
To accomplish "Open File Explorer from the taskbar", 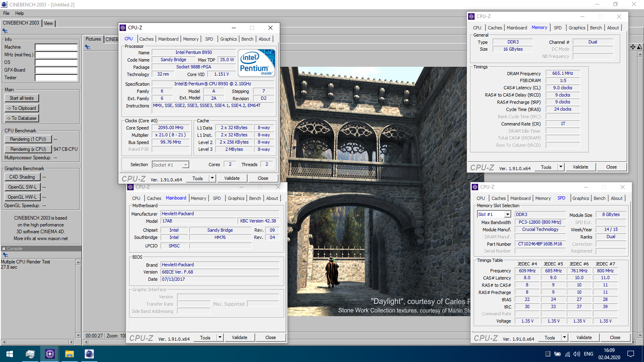I will [70, 354].
